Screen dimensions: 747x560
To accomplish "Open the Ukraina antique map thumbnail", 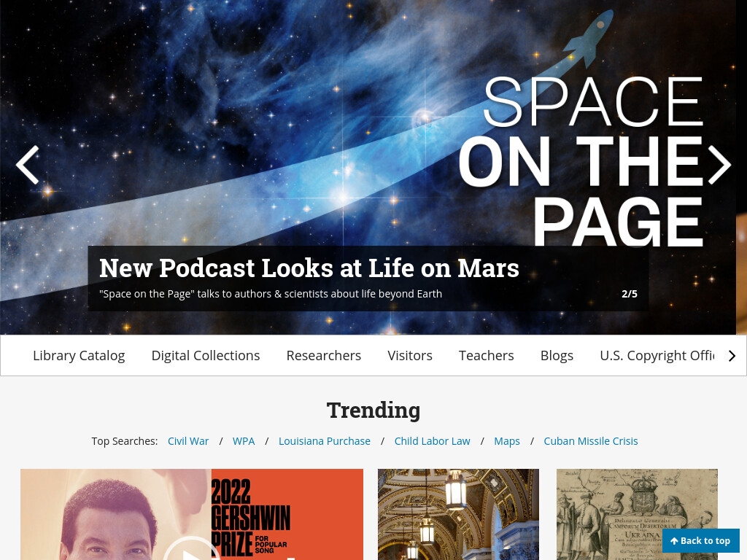I will pyautogui.click(x=637, y=514).
